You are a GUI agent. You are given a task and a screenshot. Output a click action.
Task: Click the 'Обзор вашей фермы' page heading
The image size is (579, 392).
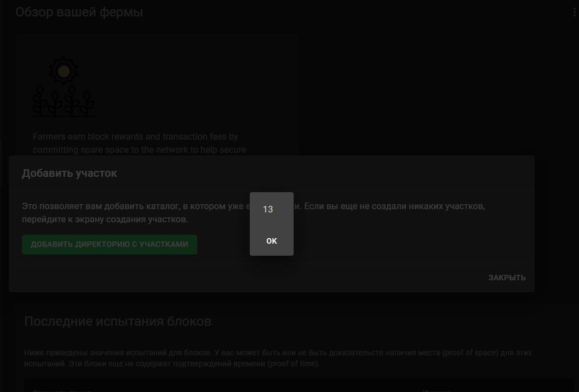tap(79, 12)
